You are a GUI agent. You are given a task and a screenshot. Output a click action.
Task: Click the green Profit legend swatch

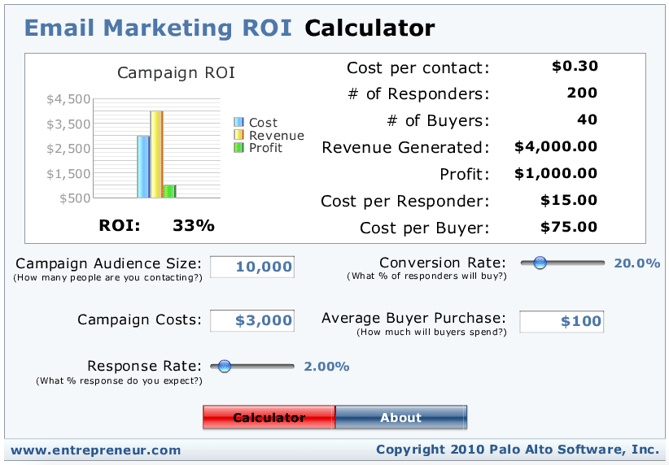[239, 148]
